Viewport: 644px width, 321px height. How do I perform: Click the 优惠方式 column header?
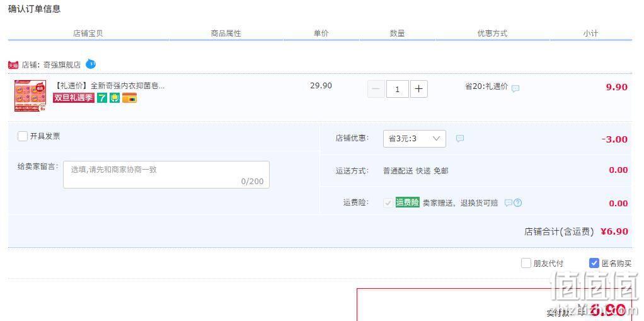coord(492,33)
